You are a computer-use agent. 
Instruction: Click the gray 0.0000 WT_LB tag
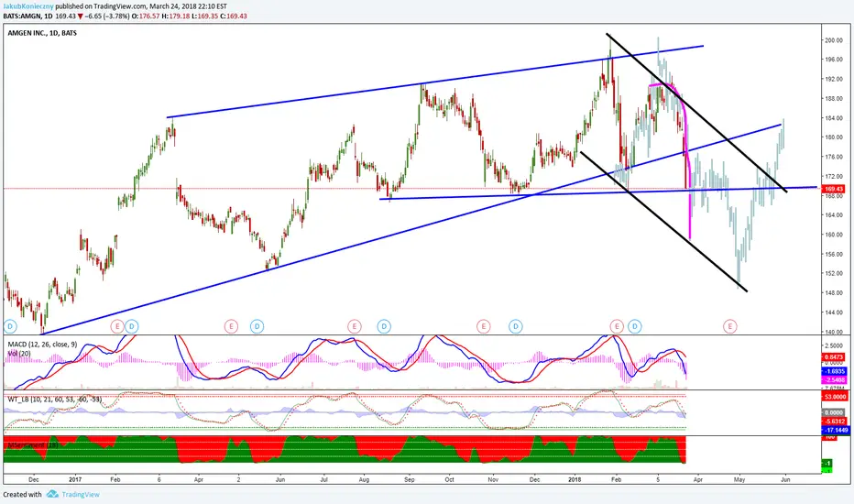pyautogui.click(x=833, y=413)
